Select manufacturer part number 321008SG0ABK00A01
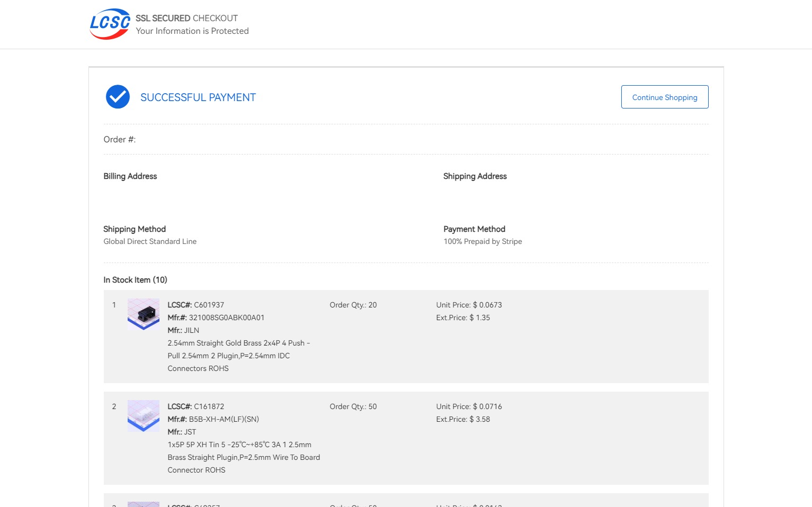This screenshot has width=812, height=507. tap(226, 318)
